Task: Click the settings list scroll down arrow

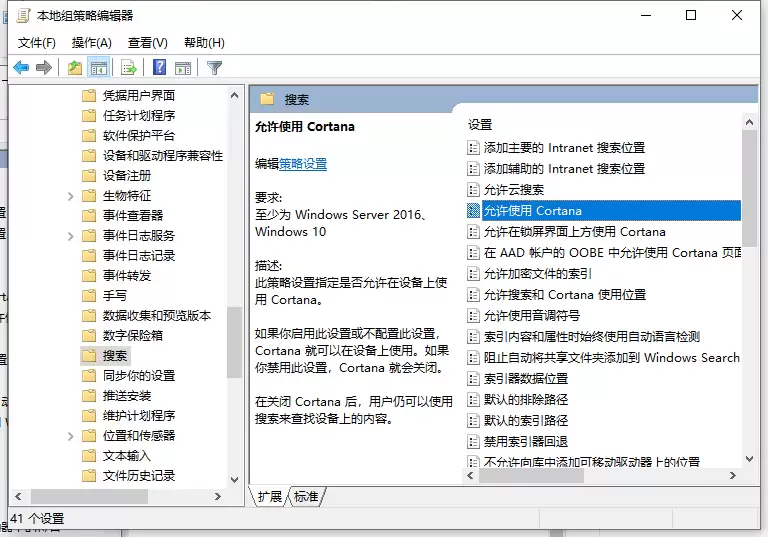Action: (749, 459)
